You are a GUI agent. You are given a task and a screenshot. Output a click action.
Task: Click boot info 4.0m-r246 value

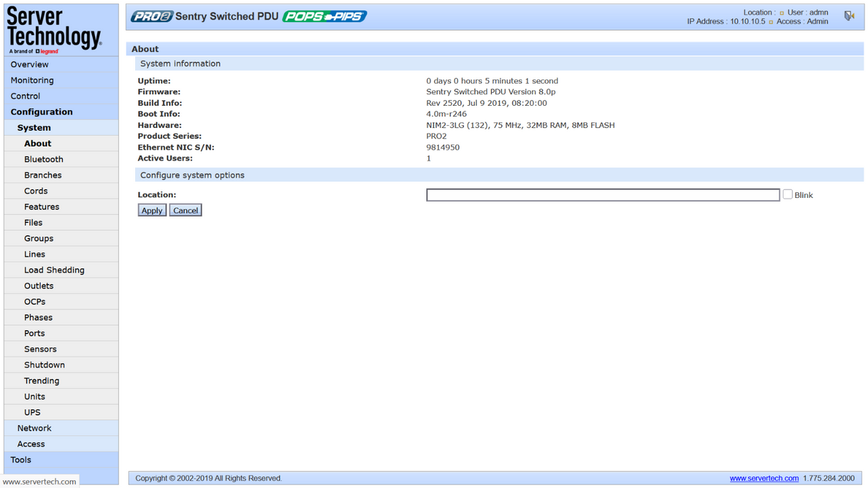(446, 114)
